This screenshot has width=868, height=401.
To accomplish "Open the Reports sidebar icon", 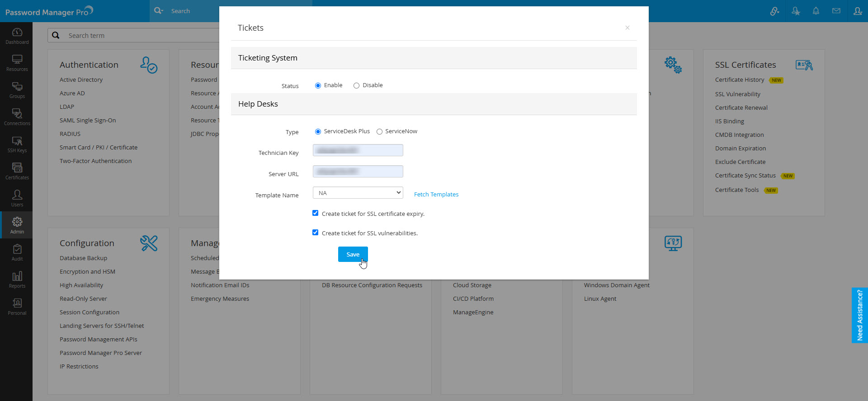I will click(17, 280).
